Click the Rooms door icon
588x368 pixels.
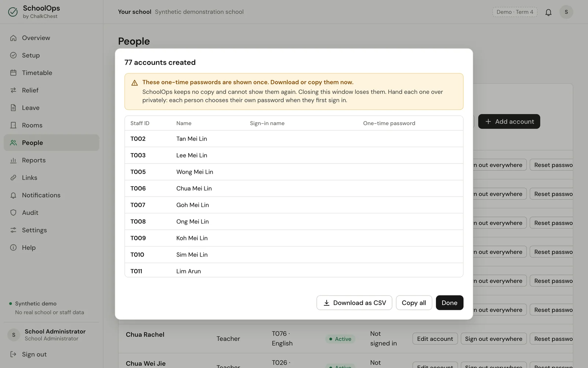(x=13, y=125)
